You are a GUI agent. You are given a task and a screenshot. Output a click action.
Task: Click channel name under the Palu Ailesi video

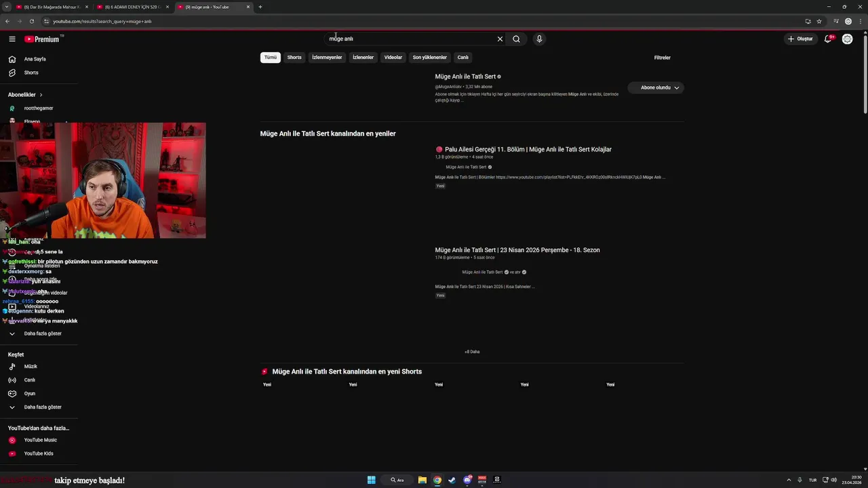[x=466, y=167]
